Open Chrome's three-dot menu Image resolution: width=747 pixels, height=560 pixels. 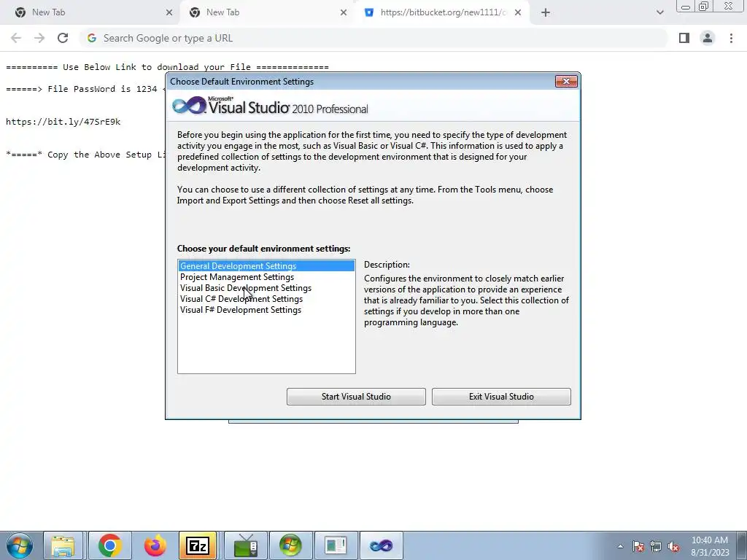coord(731,38)
